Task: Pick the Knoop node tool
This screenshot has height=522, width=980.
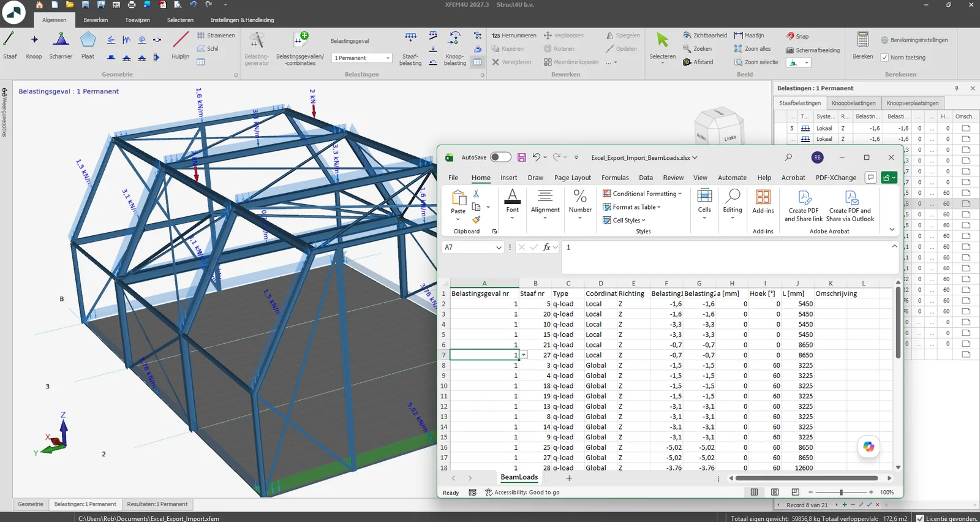Action: [x=34, y=45]
